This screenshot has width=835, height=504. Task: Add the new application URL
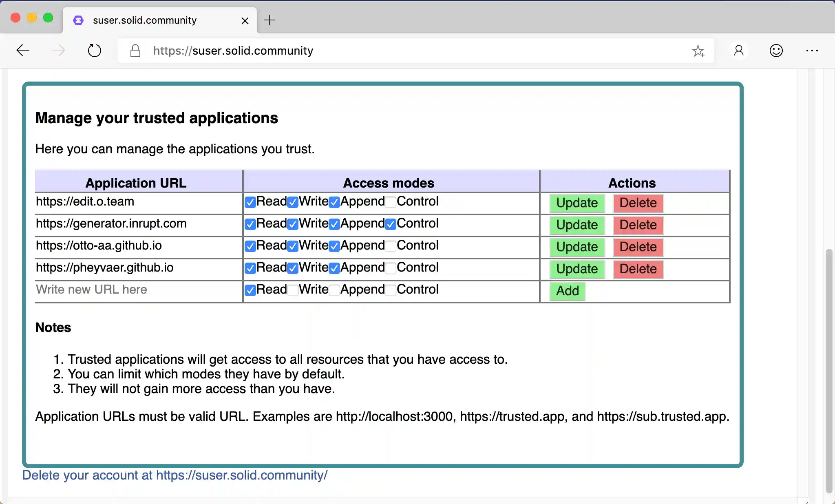567,291
